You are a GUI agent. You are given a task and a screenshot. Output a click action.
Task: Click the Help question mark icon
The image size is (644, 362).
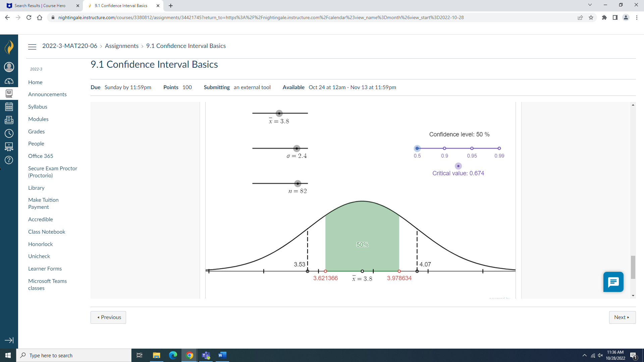point(9,160)
